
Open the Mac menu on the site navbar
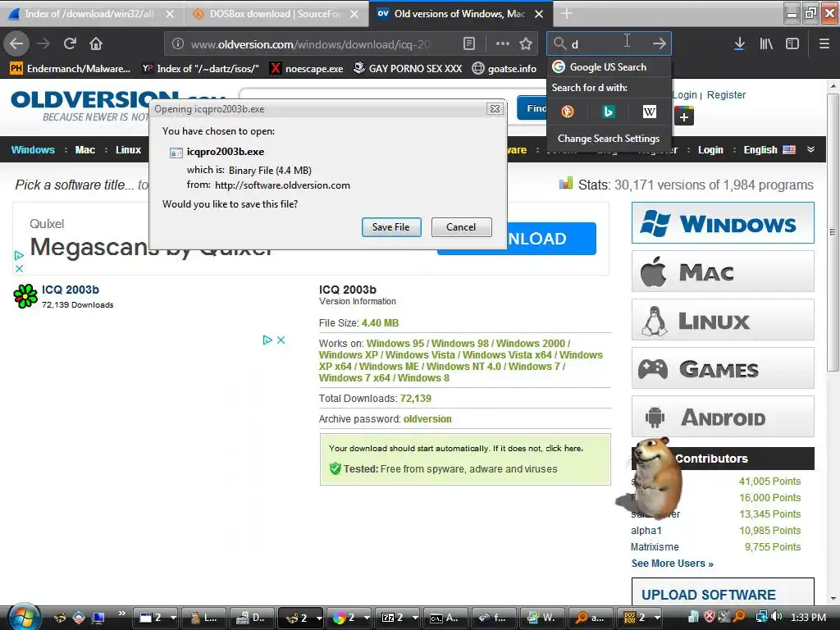(x=85, y=150)
